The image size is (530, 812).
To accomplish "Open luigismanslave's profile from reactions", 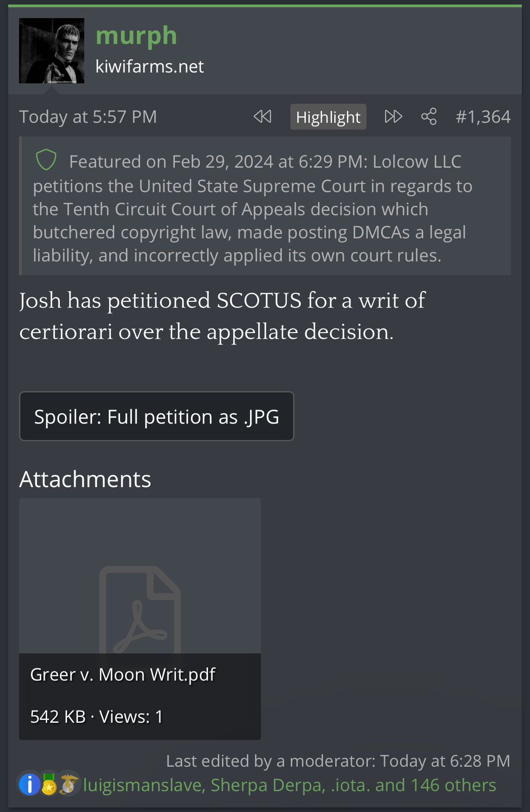I will tap(143, 785).
